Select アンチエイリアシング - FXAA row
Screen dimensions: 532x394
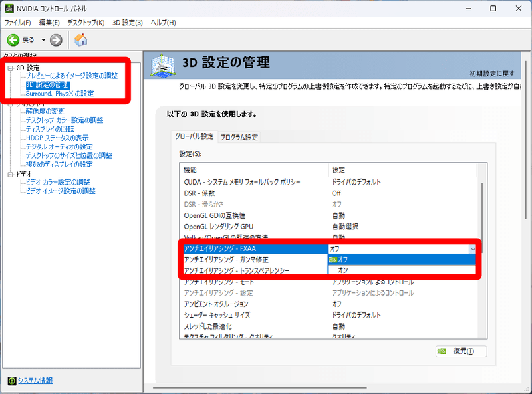coord(255,249)
